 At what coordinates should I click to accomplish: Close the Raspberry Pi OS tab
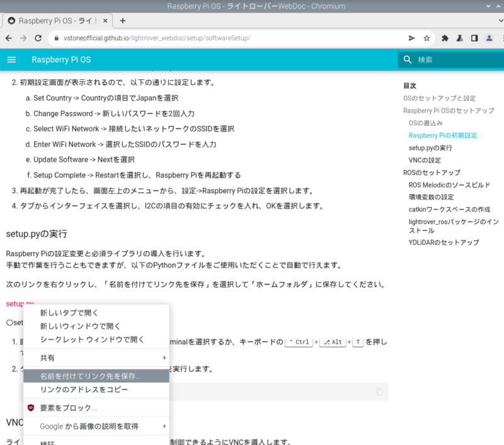[105, 21]
